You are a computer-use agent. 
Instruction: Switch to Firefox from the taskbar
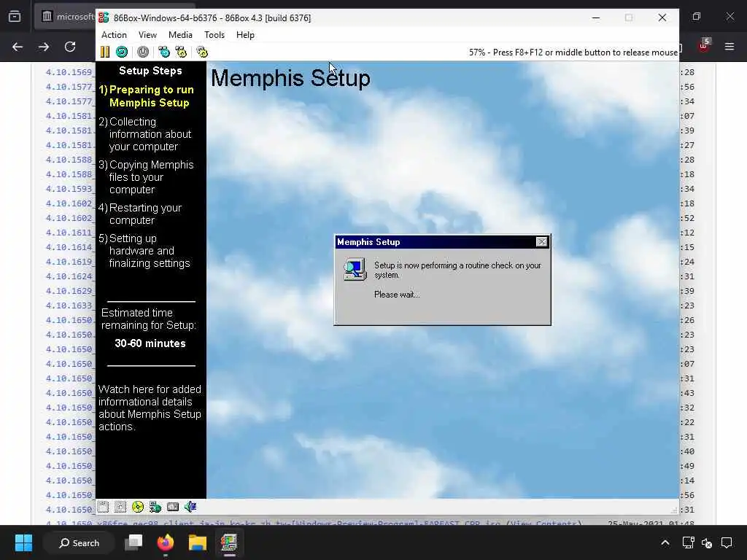[x=166, y=542]
